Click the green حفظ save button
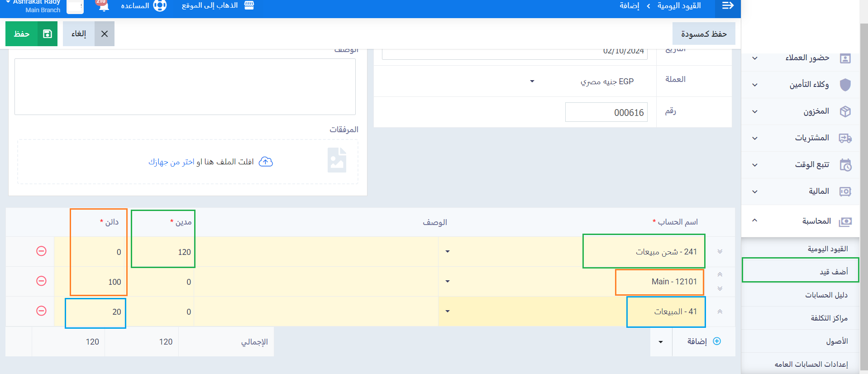The height and width of the screenshot is (374, 868). [31, 34]
